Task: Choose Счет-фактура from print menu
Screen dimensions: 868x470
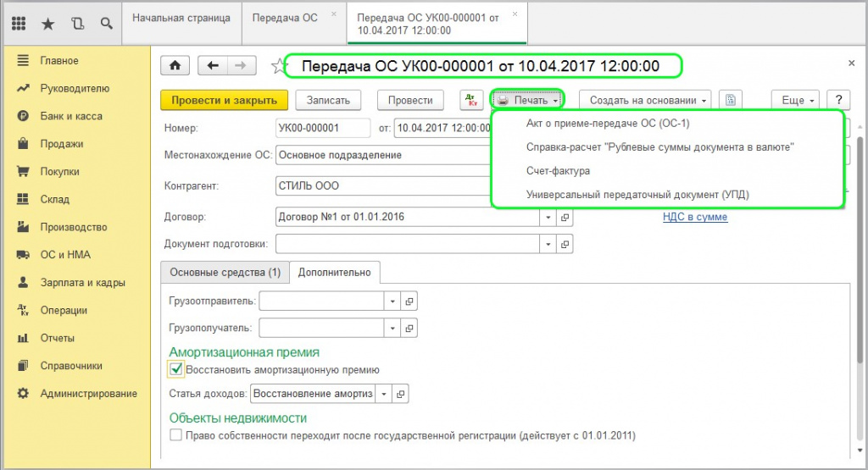Action: (x=558, y=171)
